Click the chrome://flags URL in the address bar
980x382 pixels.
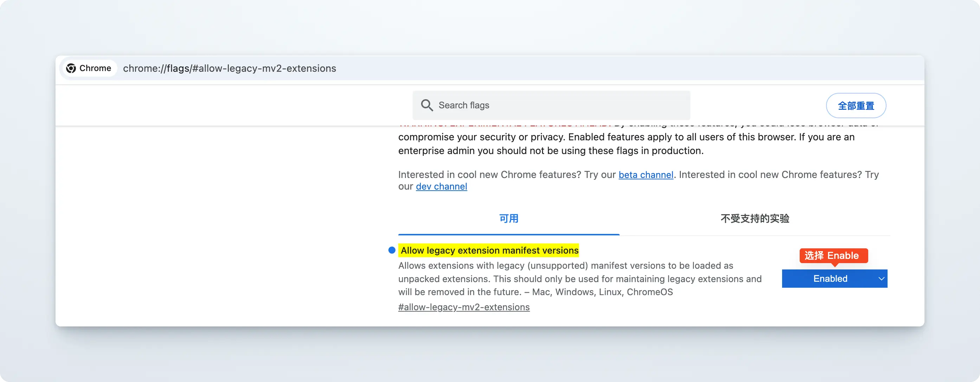(x=230, y=69)
